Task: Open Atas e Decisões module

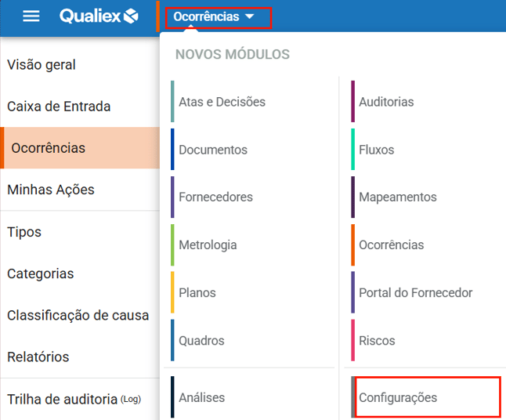Action: [222, 102]
